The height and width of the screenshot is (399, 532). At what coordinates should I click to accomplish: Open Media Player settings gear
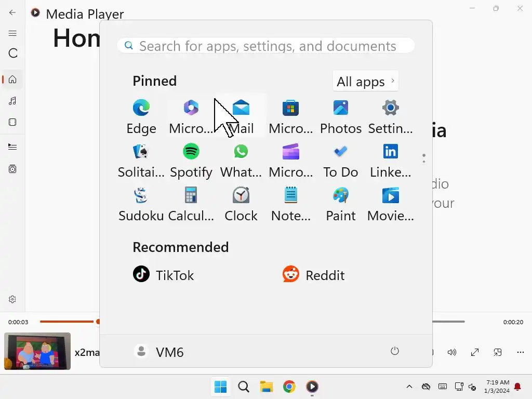[x=12, y=299]
